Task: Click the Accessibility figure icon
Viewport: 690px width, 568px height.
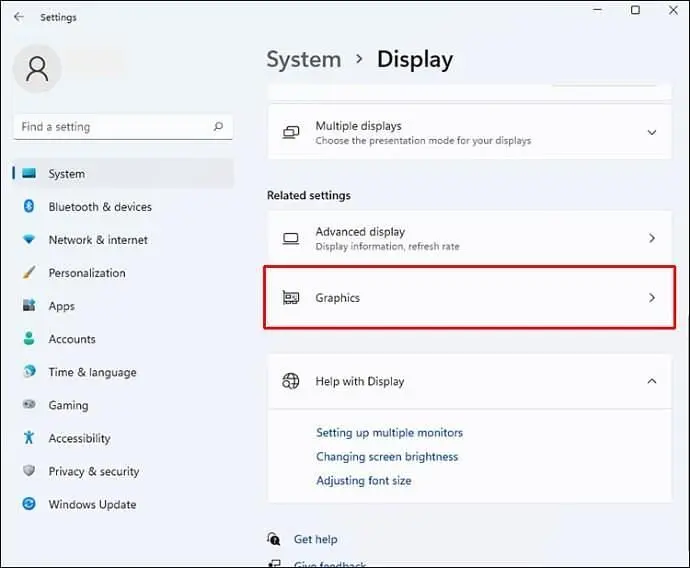Action: pos(29,437)
